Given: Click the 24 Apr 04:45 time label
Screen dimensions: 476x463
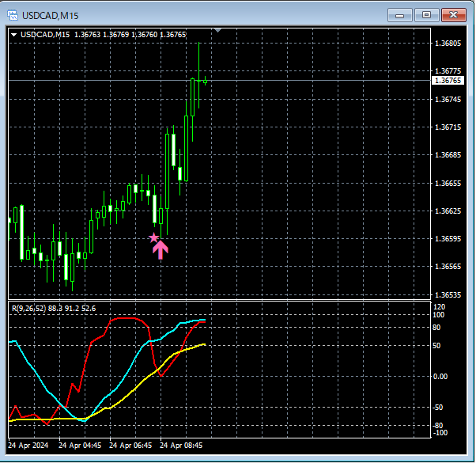Looking at the screenshot, I should pyautogui.click(x=80, y=445).
